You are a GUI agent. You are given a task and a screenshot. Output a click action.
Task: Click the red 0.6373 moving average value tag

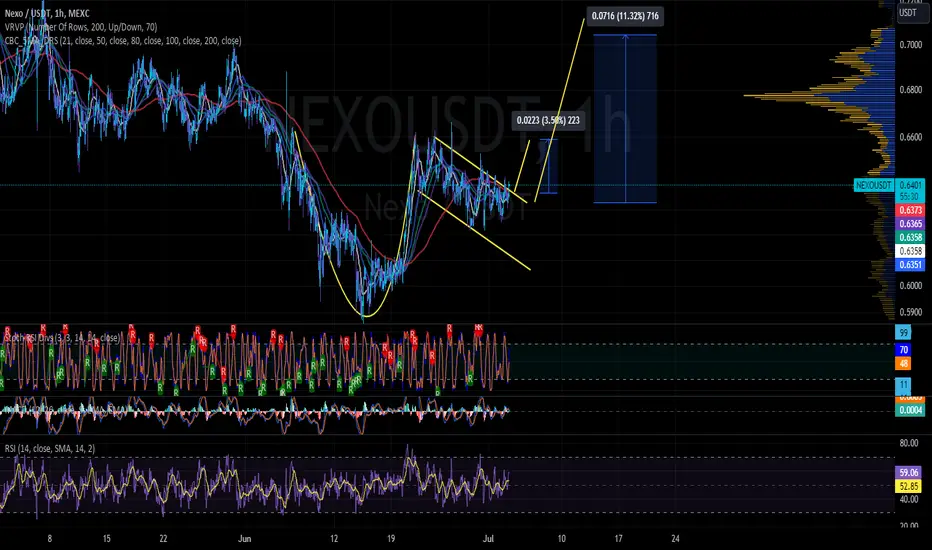(910, 210)
